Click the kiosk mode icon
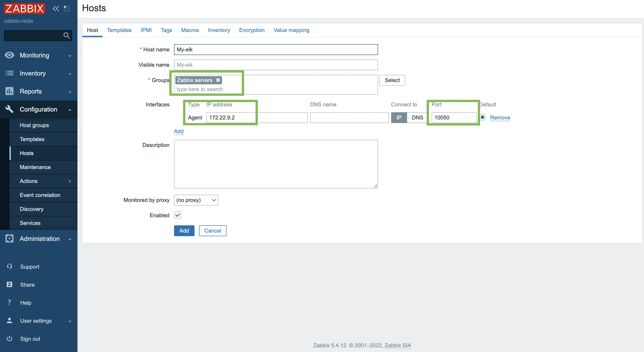The image size is (644, 352). pos(66,9)
